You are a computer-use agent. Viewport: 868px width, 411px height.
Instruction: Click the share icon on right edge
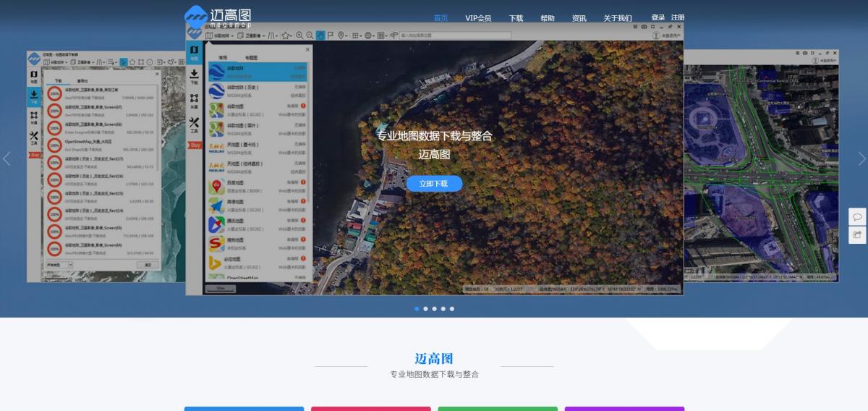857,234
